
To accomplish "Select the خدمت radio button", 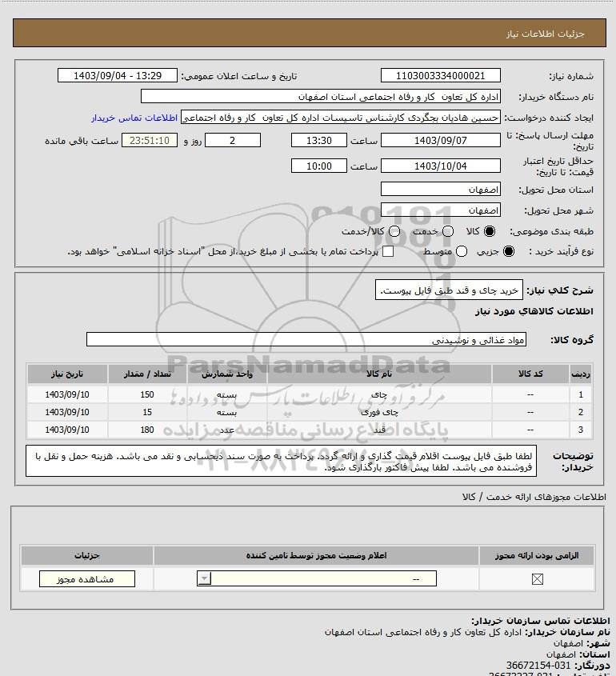I will click(448, 231).
